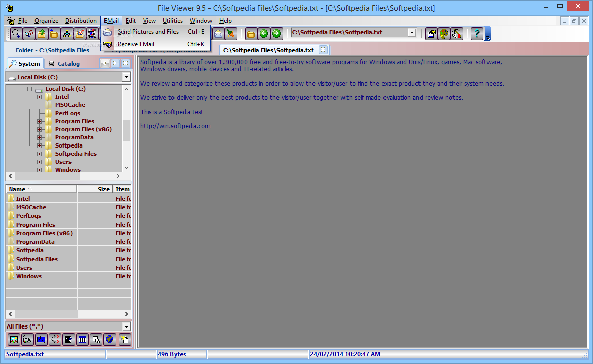
Task: Open the Distribution menu
Action: click(81, 21)
